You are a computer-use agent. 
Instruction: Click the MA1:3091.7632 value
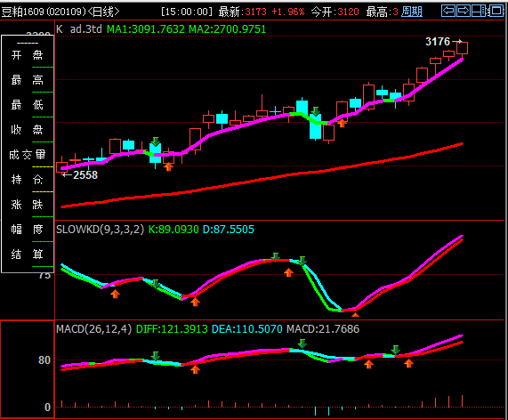pos(146,29)
